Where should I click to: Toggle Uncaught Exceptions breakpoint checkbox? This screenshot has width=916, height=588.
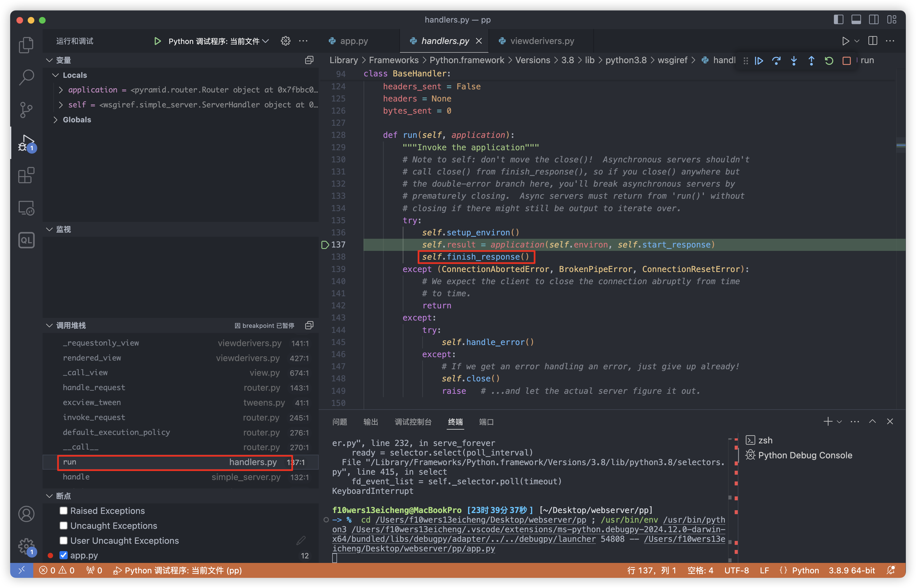(x=63, y=525)
